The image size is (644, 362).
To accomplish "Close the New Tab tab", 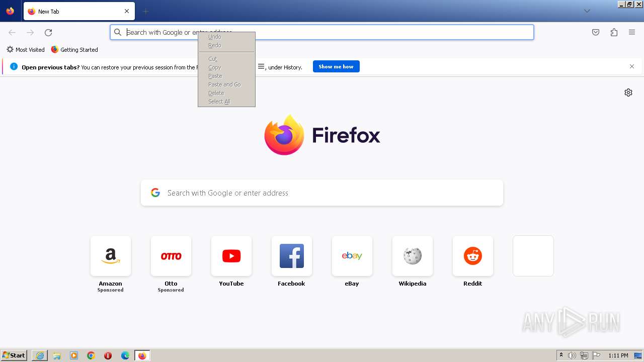I will click(x=127, y=11).
